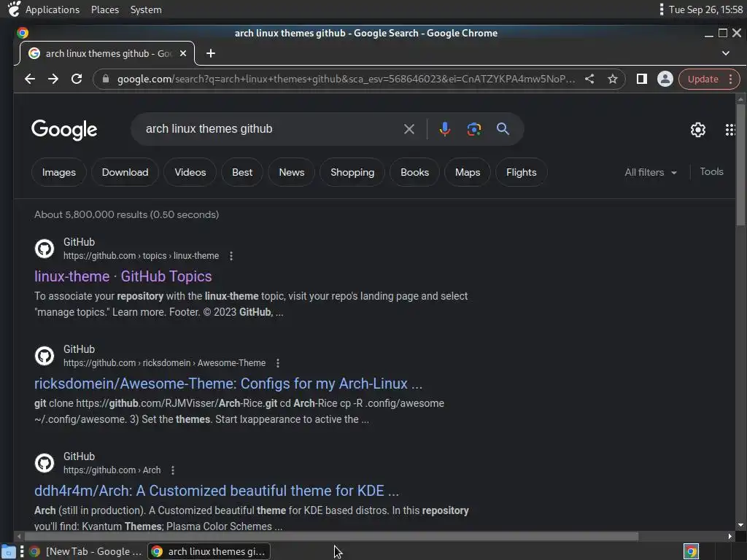The width and height of the screenshot is (747, 560).
Task: Search by image with Google Lens
Action: [x=474, y=129]
